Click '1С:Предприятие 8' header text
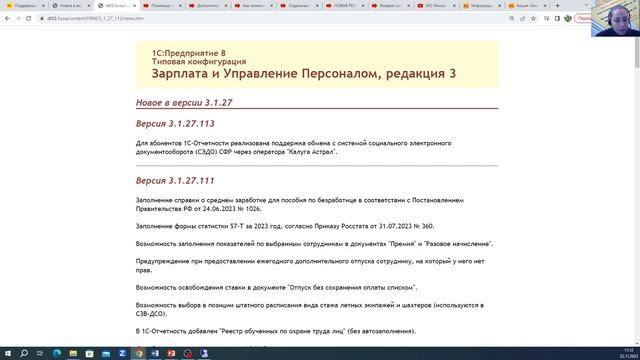The image size is (640, 360). pos(189,53)
